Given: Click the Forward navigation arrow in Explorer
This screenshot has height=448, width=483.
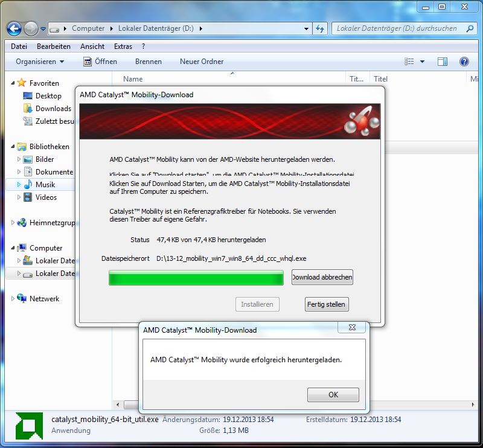Looking at the screenshot, I should click(x=31, y=29).
